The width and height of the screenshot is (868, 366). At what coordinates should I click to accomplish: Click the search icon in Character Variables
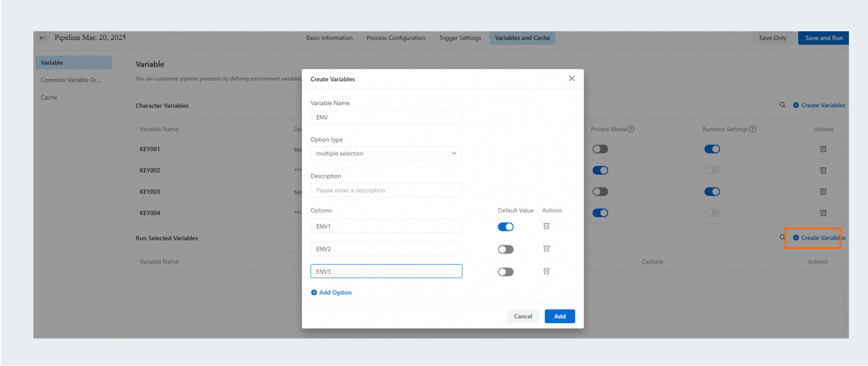click(x=782, y=105)
